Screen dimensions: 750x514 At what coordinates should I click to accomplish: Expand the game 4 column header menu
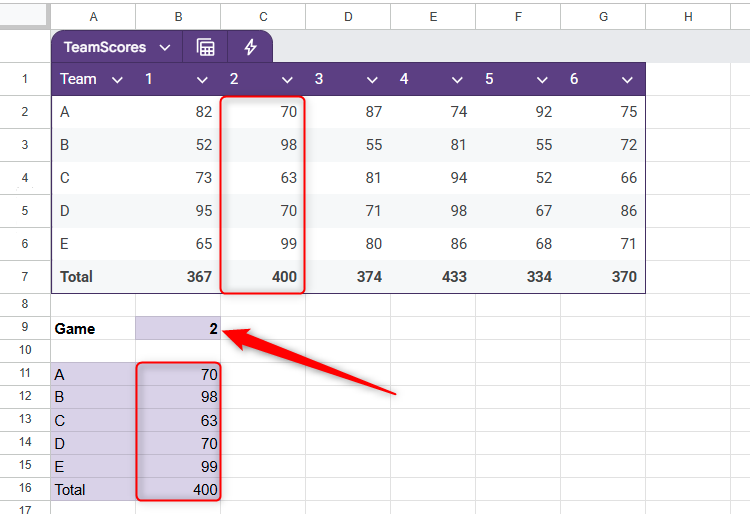pyautogui.click(x=457, y=79)
